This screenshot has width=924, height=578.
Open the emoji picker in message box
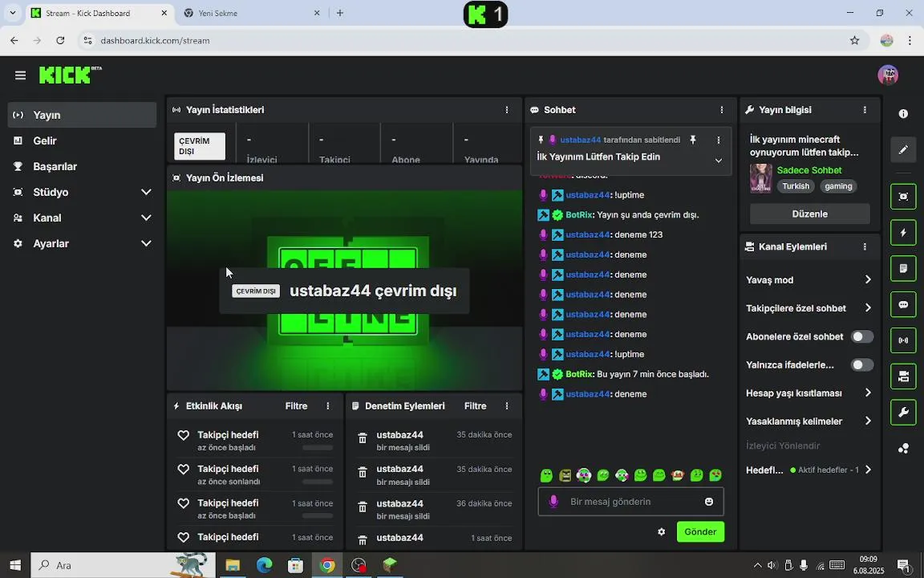[709, 501]
